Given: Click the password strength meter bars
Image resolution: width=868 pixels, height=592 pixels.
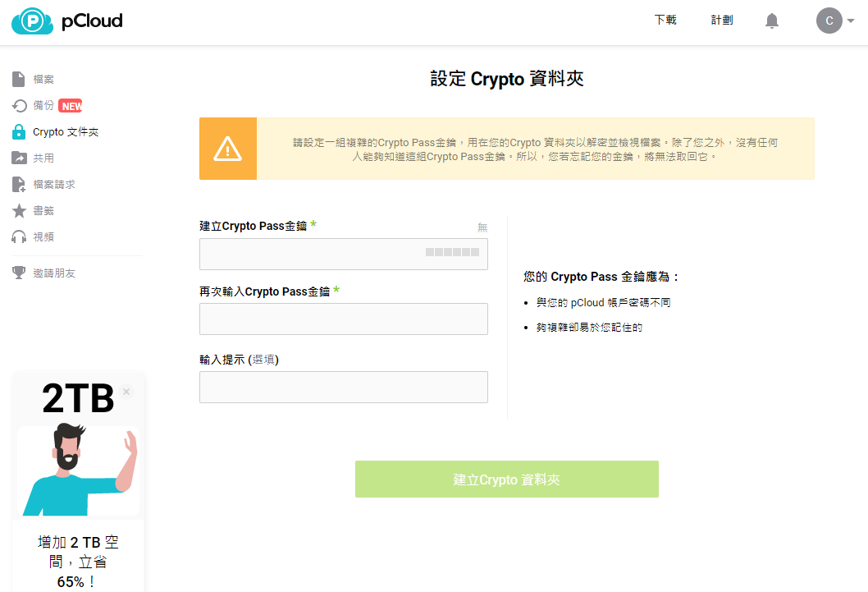Looking at the screenshot, I should point(452,253).
